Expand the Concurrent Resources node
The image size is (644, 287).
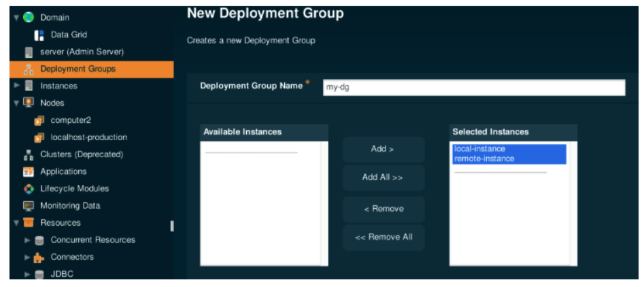(x=27, y=240)
